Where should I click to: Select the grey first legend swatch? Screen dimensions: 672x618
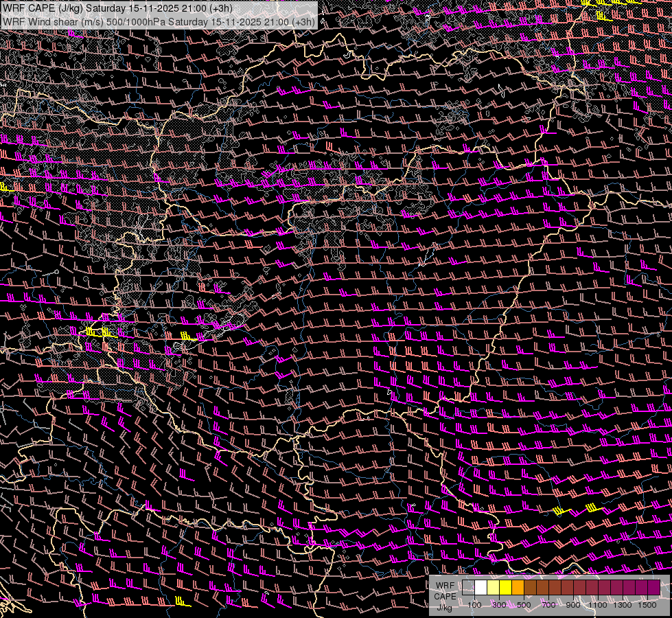[468, 588]
